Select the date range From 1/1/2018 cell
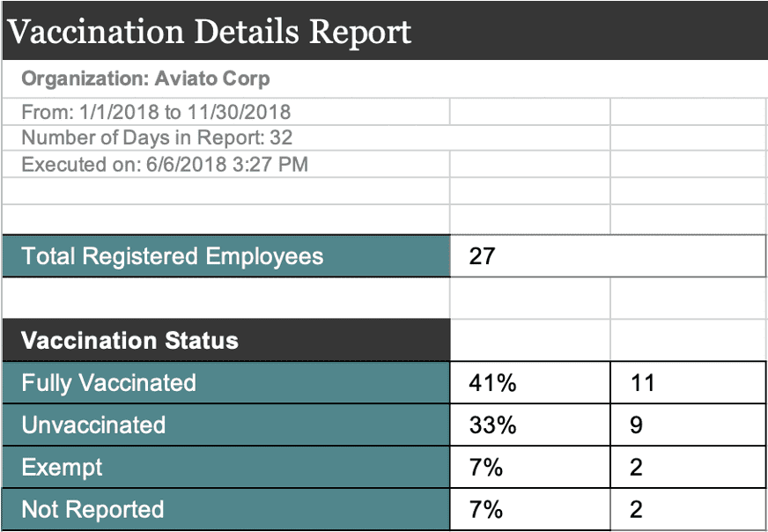Viewport: 768px width, 532px height. click(x=225, y=112)
